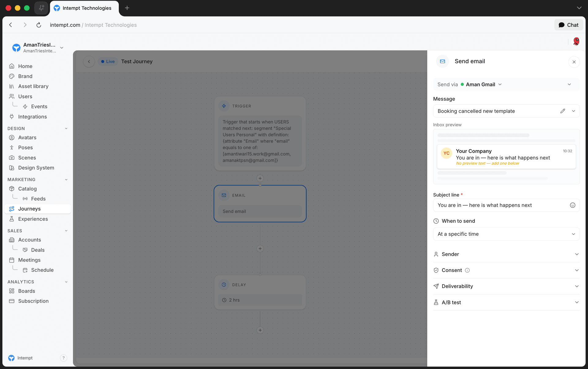Collapse the SALES section chevron
Viewport: 588px width, 369px height.
coord(66,231)
